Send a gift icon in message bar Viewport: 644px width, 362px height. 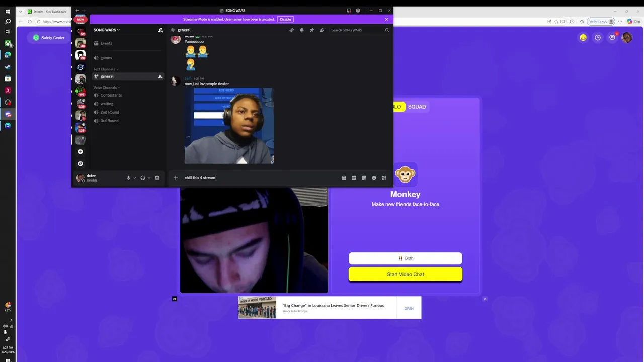(344, 178)
